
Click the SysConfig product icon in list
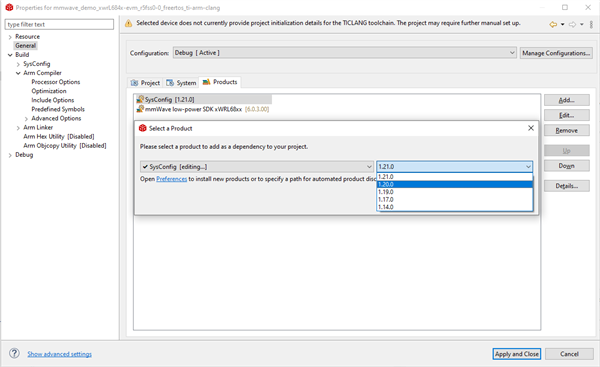(x=140, y=99)
